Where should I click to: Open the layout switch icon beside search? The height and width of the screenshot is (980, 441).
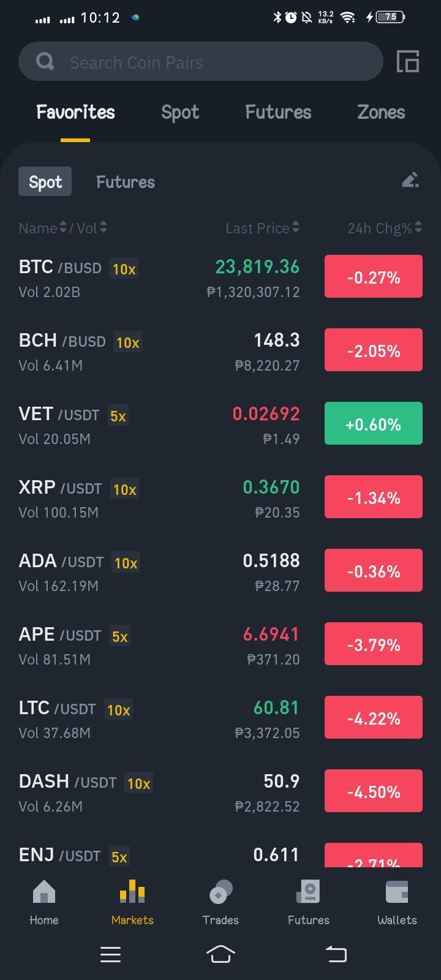point(408,61)
